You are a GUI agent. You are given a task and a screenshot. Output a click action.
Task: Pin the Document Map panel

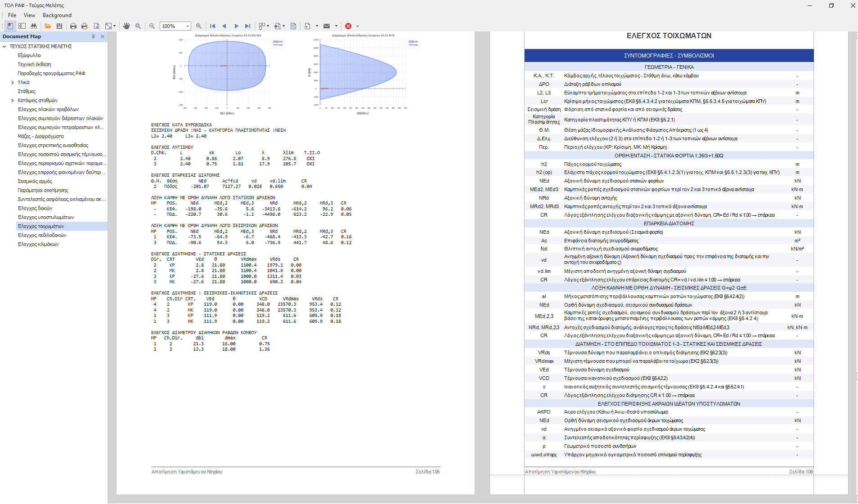click(x=93, y=36)
